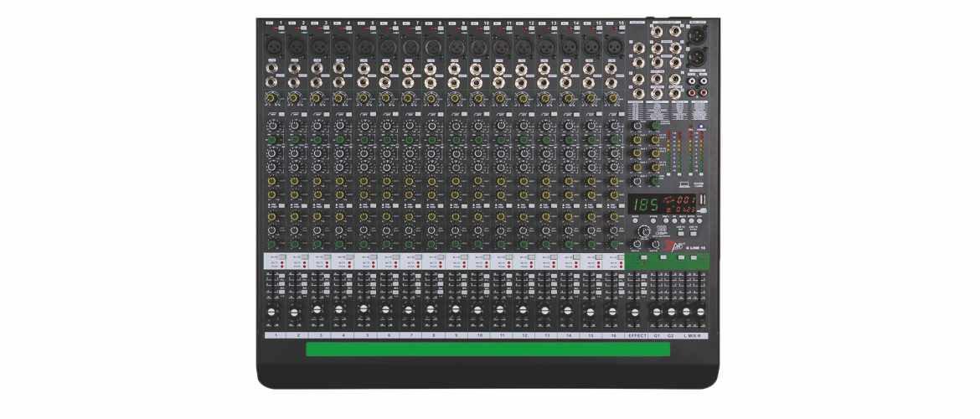The height and width of the screenshot is (419, 980).
Task: Click the large DSP effects selector knob
Action: pyautogui.click(x=643, y=232)
